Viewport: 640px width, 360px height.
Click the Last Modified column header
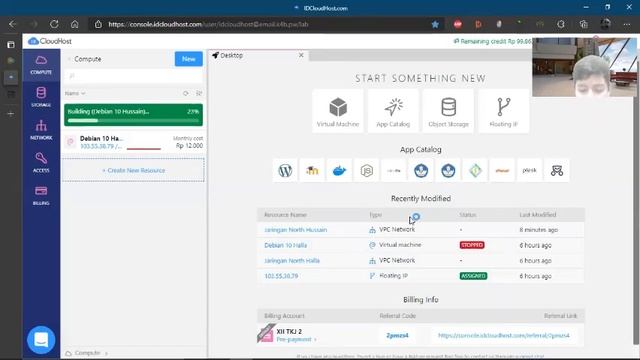click(x=538, y=215)
